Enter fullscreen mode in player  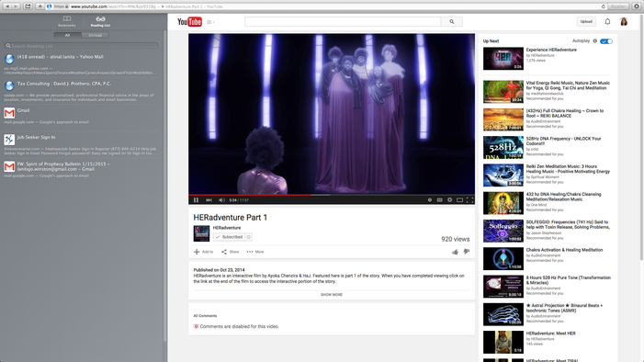[x=469, y=200]
